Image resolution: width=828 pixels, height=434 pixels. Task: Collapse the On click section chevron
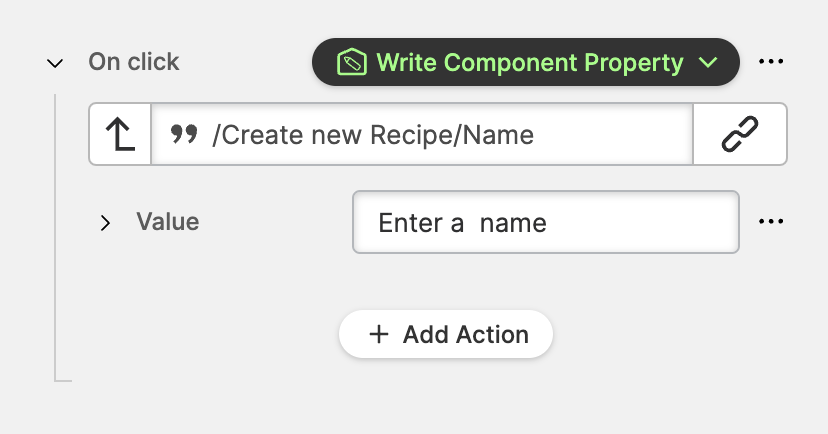54,63
